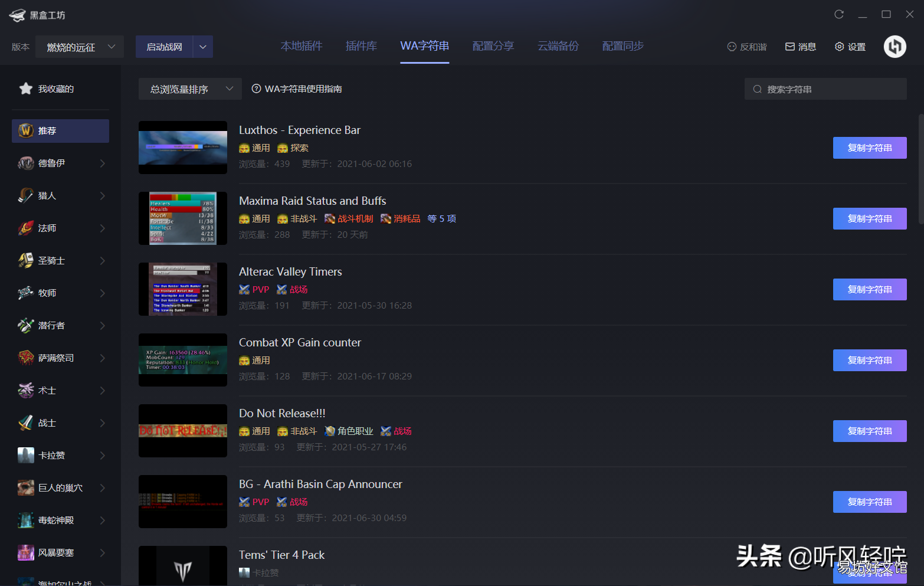Expand the 牧师 category chevron

point(102,293)
